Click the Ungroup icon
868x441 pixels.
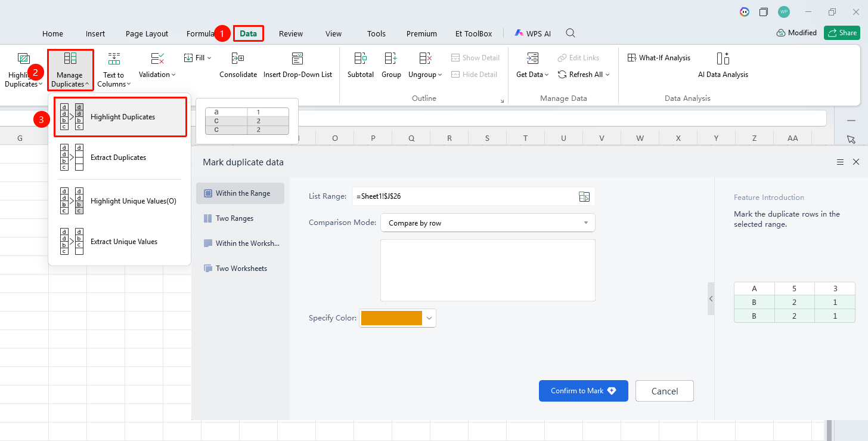(425, 58)
